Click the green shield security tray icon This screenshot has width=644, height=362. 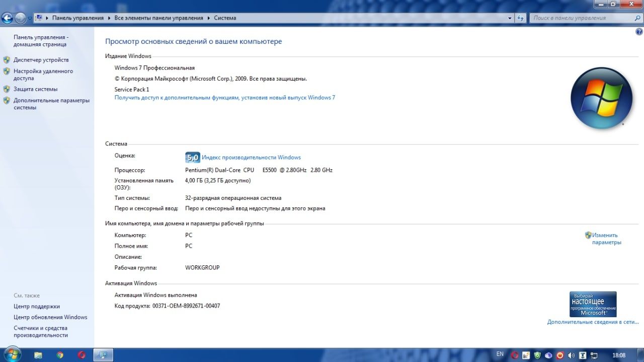pos(537,355)
